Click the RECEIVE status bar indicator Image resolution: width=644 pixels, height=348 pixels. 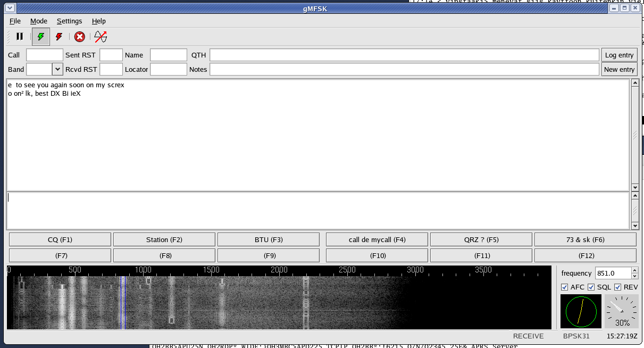point(528,336)
